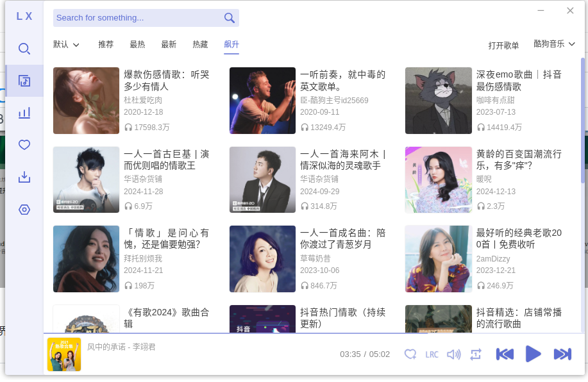Click the LX logo
588x382 pixels.
(x=24, y=16)
